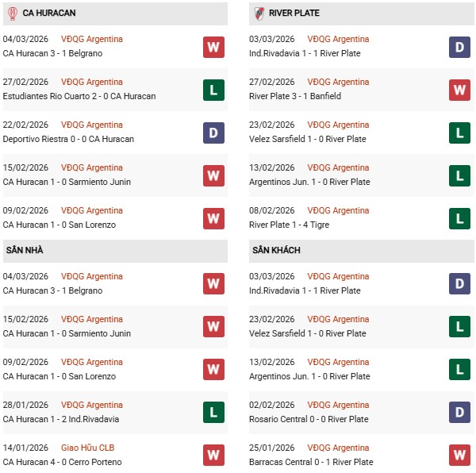476x473 pixels.
Task: Select the CA HURACAN section header
Action: (x=49, y=13)
